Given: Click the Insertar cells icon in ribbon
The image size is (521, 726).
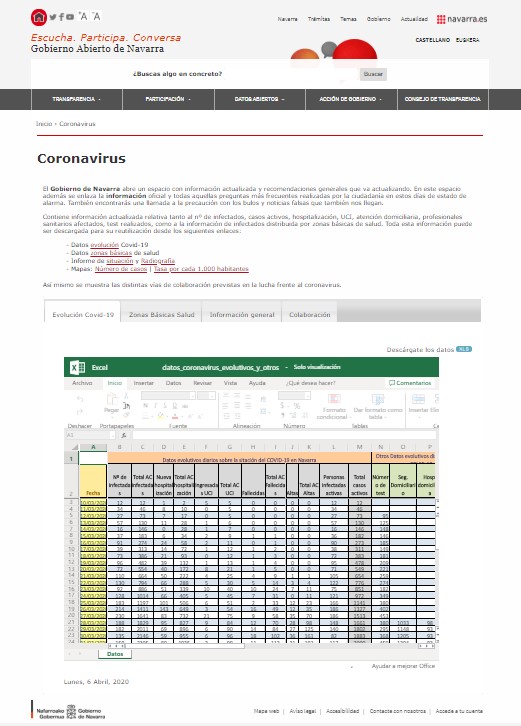Looking at the screenshot, I should point(418,399).
